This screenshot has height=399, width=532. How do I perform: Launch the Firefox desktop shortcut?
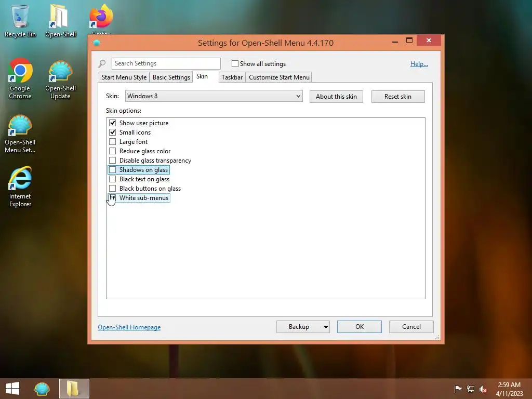tap(101, 19)
